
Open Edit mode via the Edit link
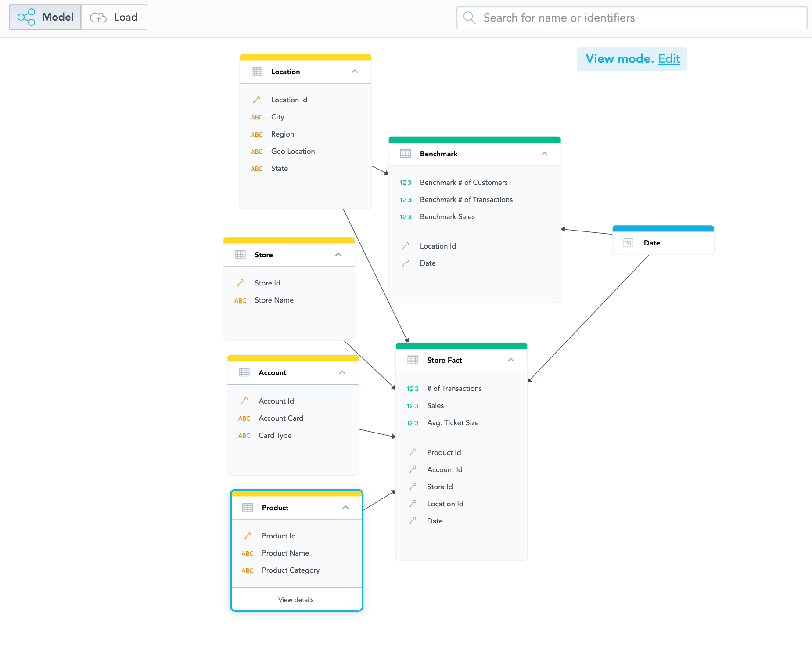669,58
